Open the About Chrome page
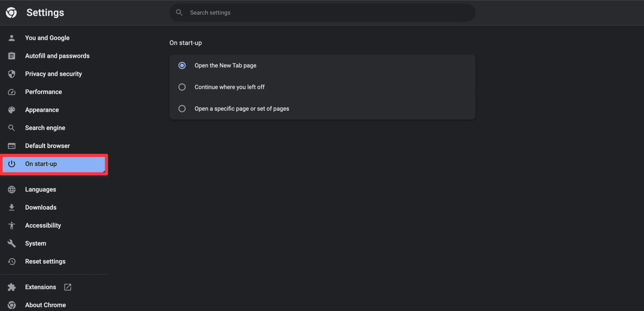The image size is (644, 311). 45,305
